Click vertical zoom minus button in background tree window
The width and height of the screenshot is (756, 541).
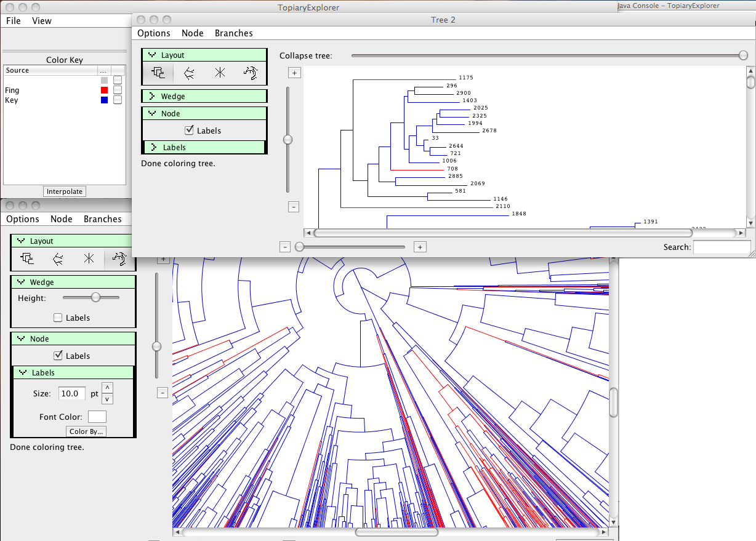point(163,393)
